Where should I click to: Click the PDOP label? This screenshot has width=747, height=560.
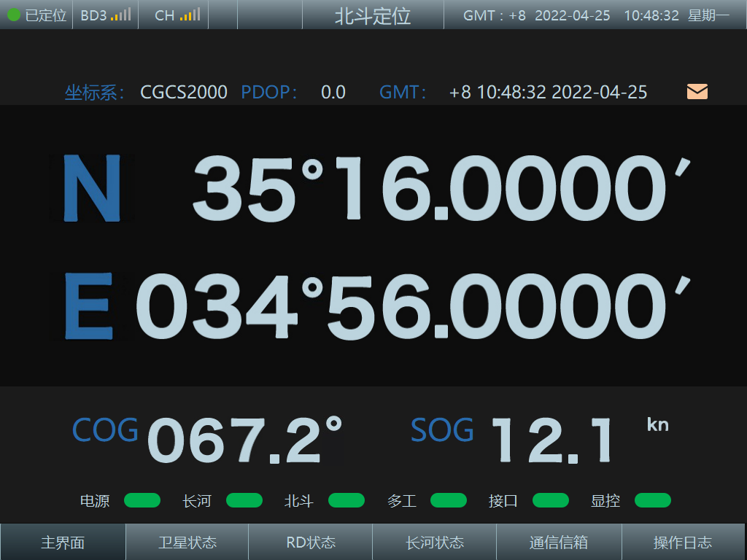pos(269,92)
